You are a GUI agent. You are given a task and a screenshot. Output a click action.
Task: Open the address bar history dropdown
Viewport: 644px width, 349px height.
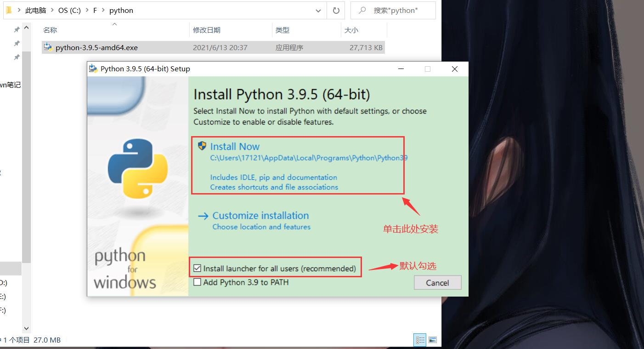click(318, 10)
